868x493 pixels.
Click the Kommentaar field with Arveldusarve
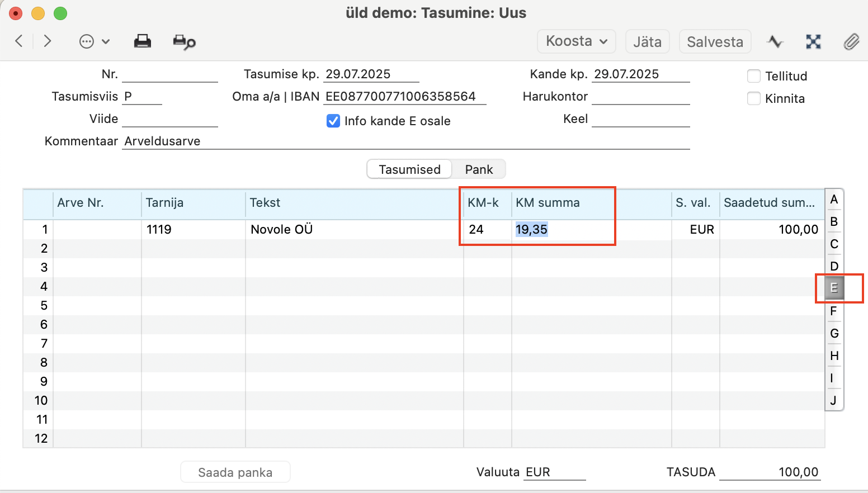pos(406,141)
